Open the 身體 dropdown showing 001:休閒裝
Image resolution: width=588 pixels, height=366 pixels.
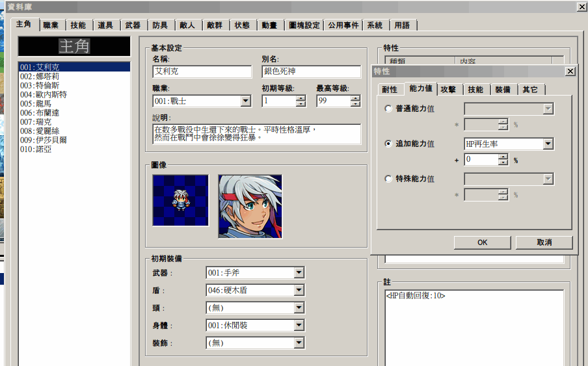(x=255, y=325)
